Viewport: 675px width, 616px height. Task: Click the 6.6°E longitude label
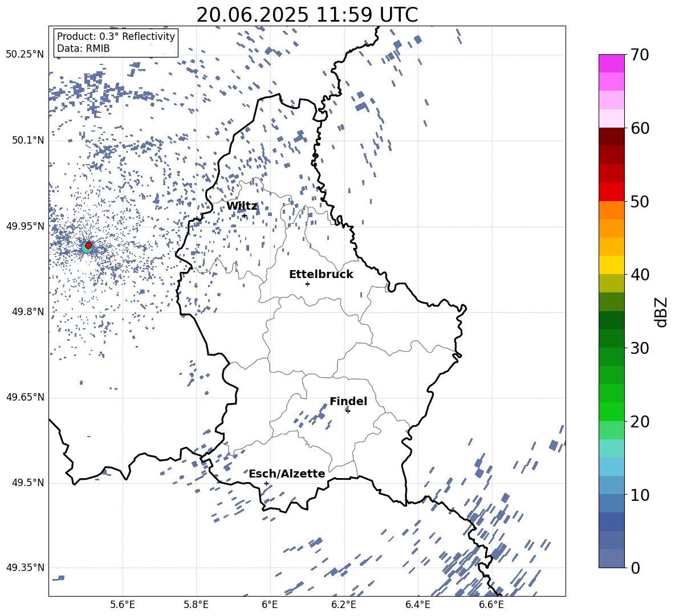tap(491, 605)
